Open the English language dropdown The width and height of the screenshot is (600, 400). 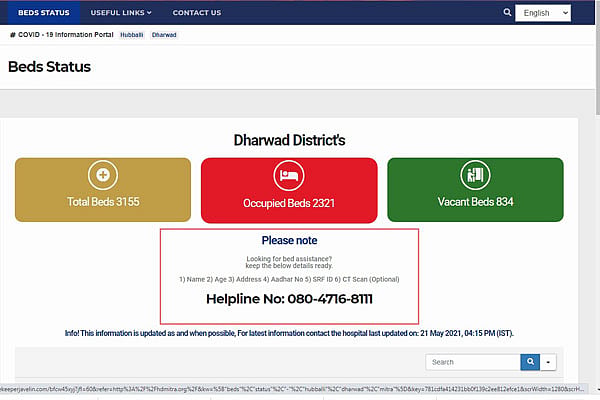pos(543,13)
